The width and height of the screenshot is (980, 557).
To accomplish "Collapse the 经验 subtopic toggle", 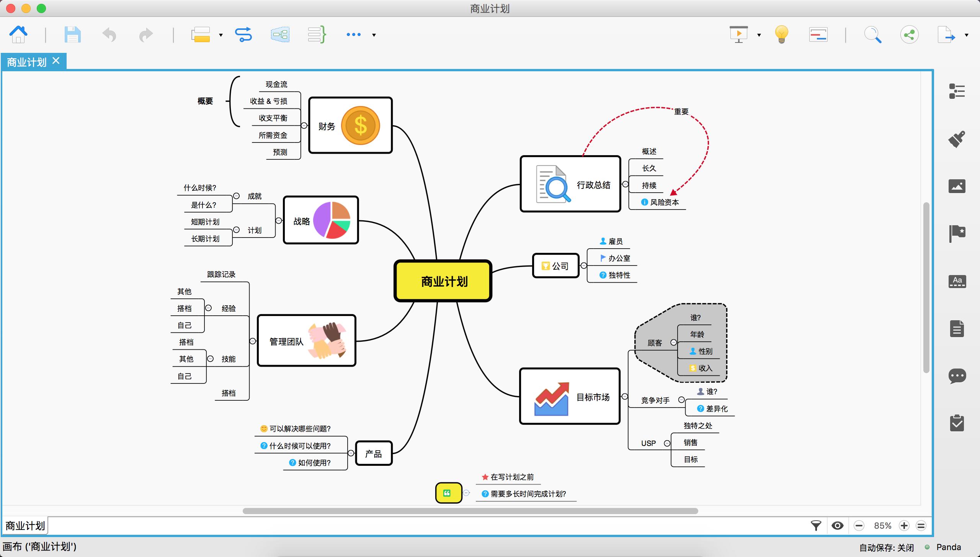I will (208, 308).
